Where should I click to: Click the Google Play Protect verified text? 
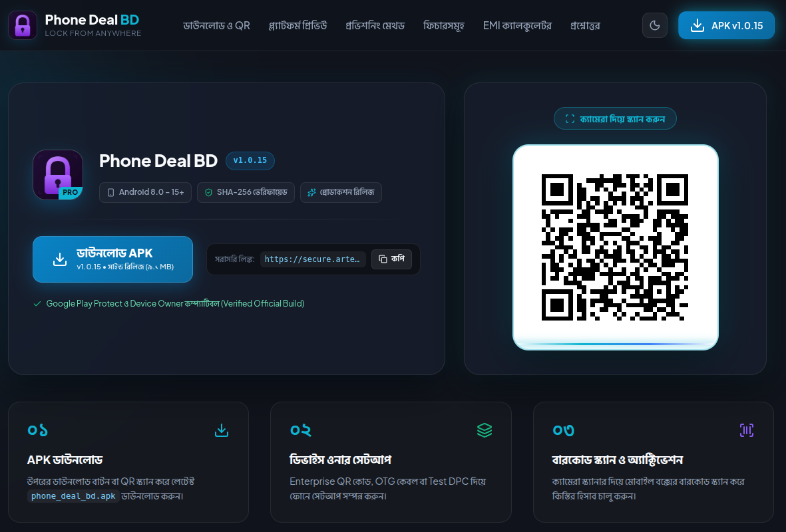(176, 303)
